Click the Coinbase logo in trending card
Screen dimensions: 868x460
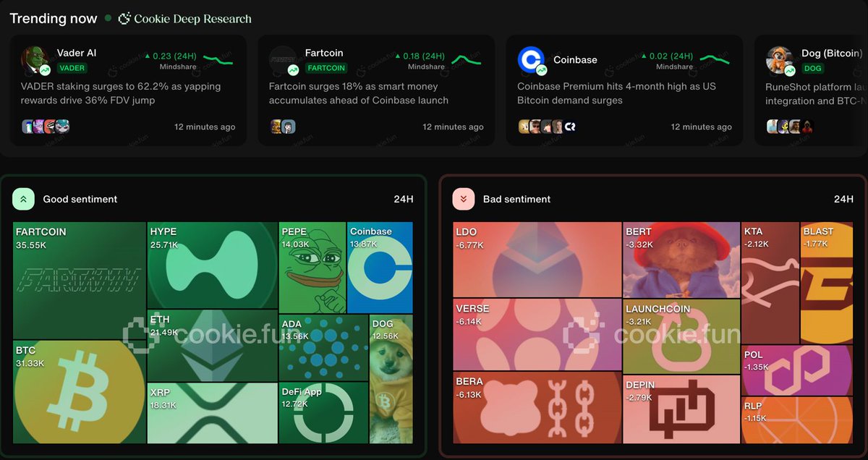tap(531, 60)
